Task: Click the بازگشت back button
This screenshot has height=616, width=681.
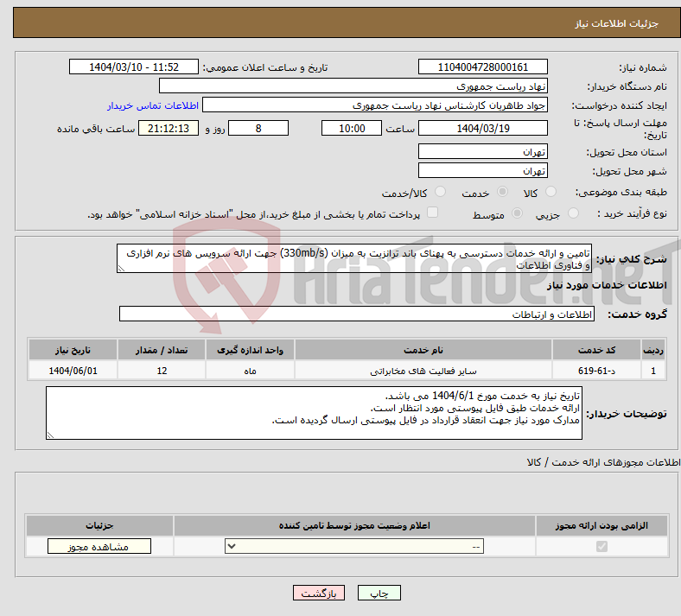Action: (x=319, y=593)
